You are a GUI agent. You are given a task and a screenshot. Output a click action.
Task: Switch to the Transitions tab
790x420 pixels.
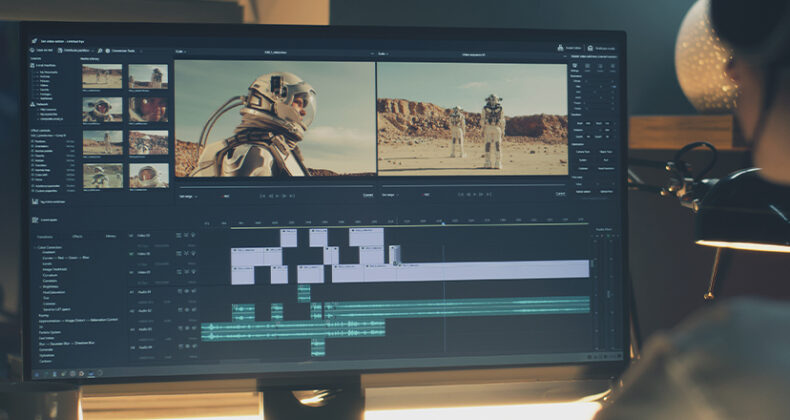[x=45, y=236]
